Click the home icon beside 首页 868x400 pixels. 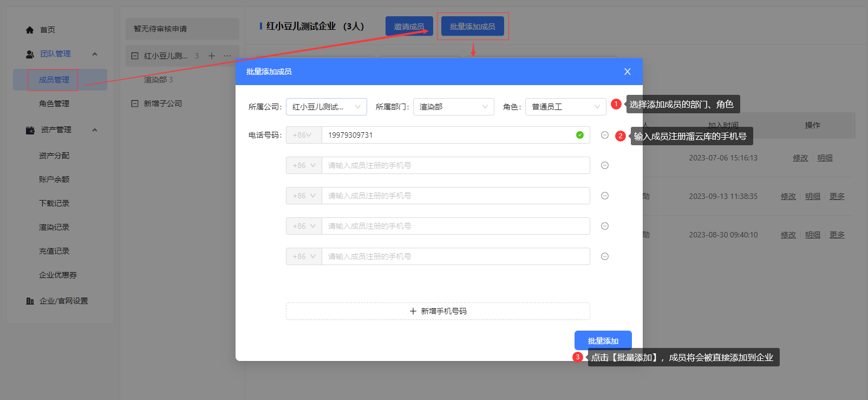click(x=30, y=30)
